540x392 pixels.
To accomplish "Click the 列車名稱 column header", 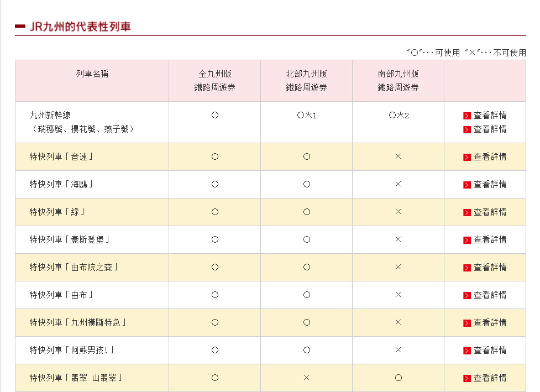I will click(92, 74).
